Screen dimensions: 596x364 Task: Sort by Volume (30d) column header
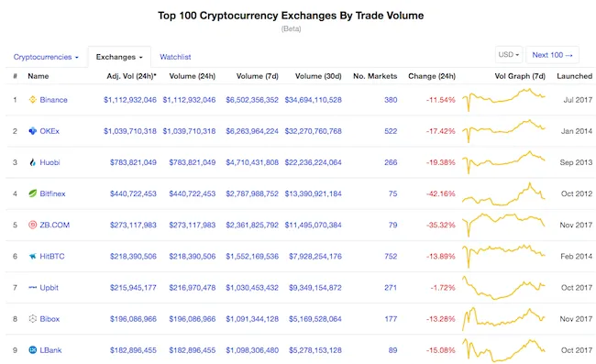click(318, 76)
